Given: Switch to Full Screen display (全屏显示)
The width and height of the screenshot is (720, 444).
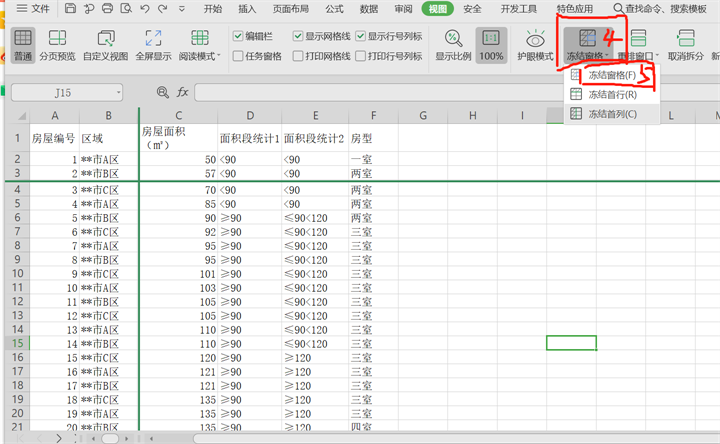Looking at the screenshot, I should [x=153, y=40].
